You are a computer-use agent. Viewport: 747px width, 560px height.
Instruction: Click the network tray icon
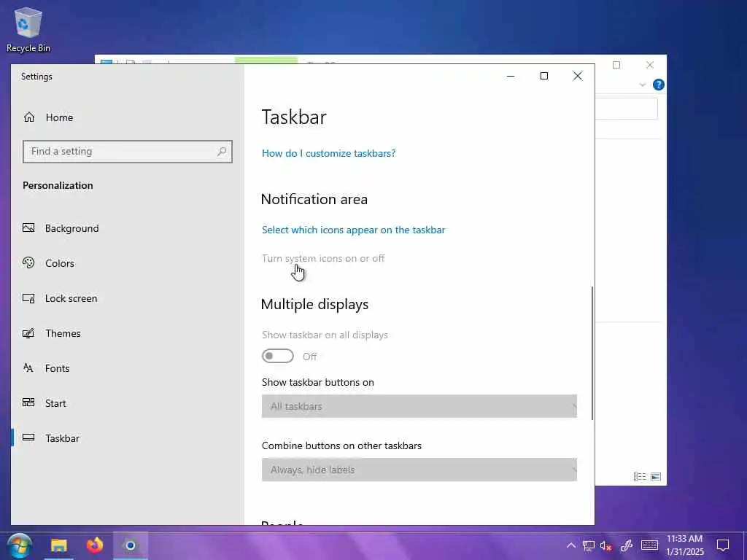(589, 545)
